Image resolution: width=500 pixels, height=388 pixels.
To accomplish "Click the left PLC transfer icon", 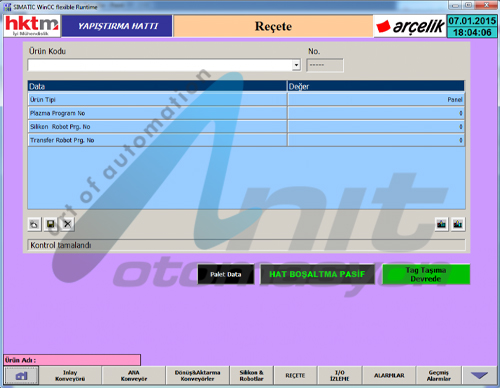I will 441,224.
